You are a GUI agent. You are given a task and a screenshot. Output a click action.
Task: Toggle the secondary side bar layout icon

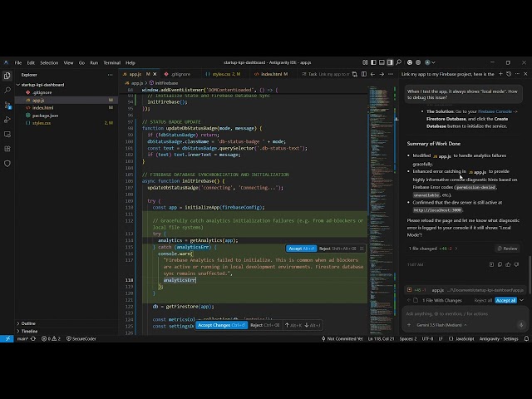pyautogui.click(x=390, y=62)
